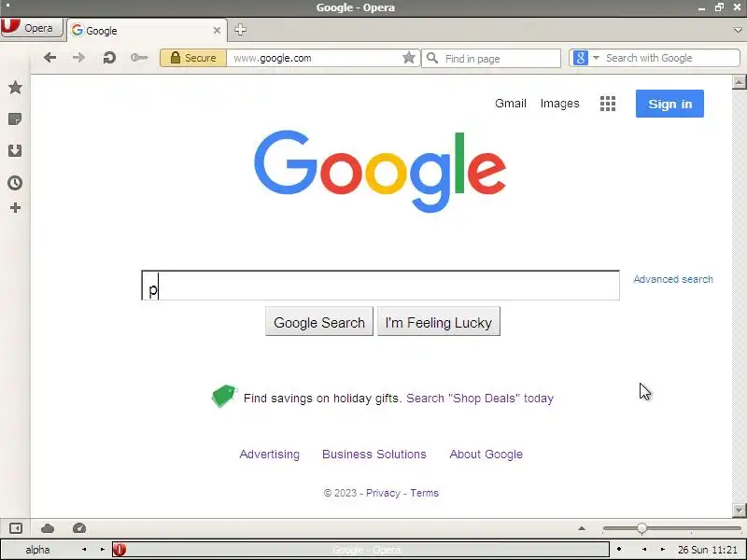
Task: Click the I'm Feeling Lucky button
Action: 439,322
